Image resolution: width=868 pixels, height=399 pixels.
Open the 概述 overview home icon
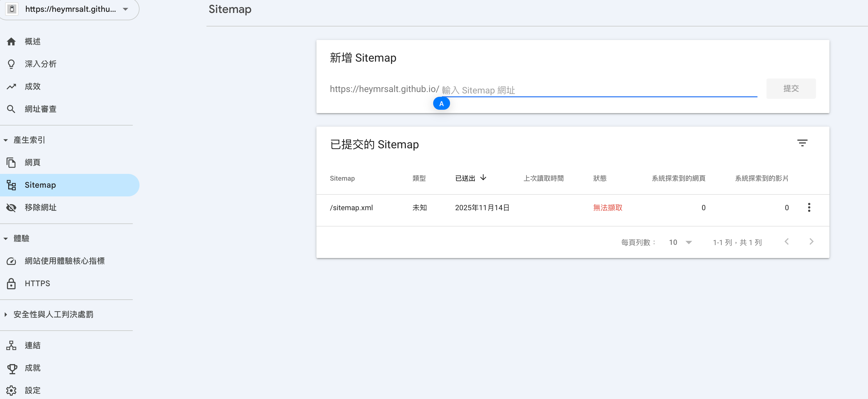12,41
